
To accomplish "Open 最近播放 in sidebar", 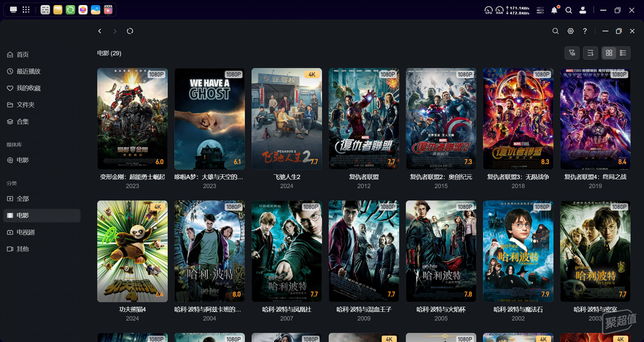I will point(42,72).
